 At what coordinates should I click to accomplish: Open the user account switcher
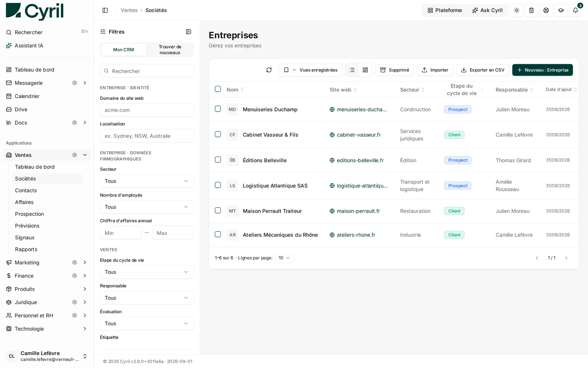click(47, 356)
